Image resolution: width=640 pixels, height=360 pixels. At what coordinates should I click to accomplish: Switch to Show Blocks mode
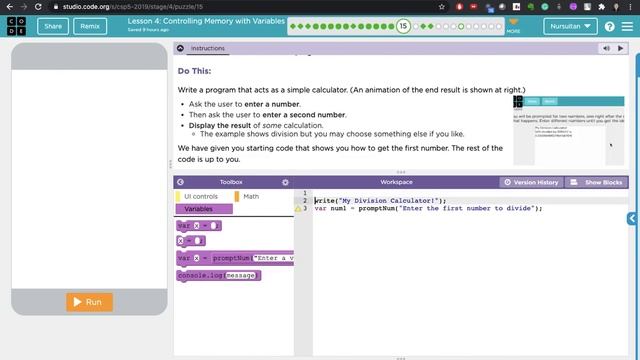[x=597, y=182]
